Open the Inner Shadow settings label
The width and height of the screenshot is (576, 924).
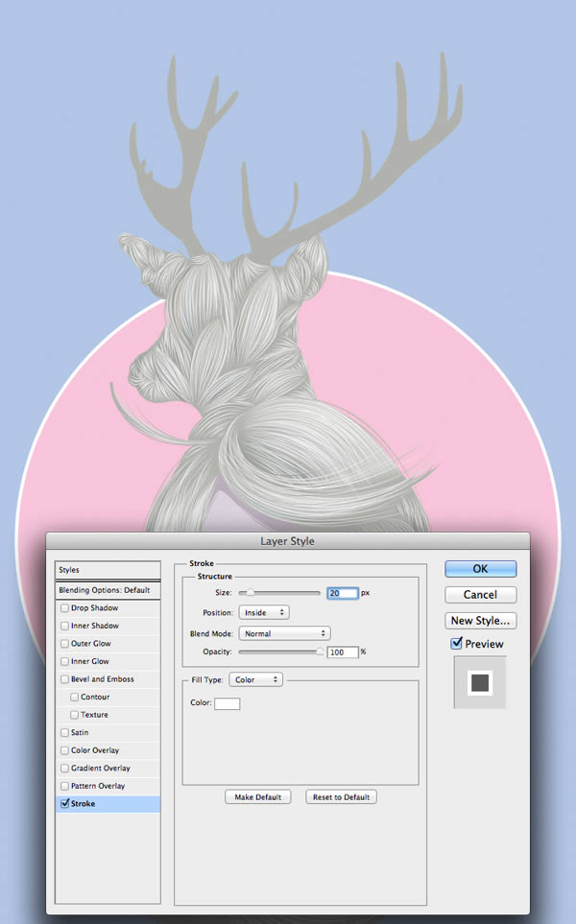95,626
